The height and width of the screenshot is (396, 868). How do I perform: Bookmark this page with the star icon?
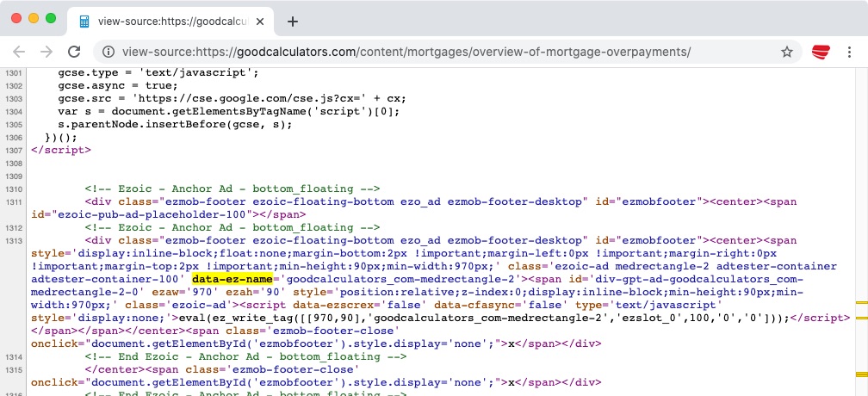point(787,52)
